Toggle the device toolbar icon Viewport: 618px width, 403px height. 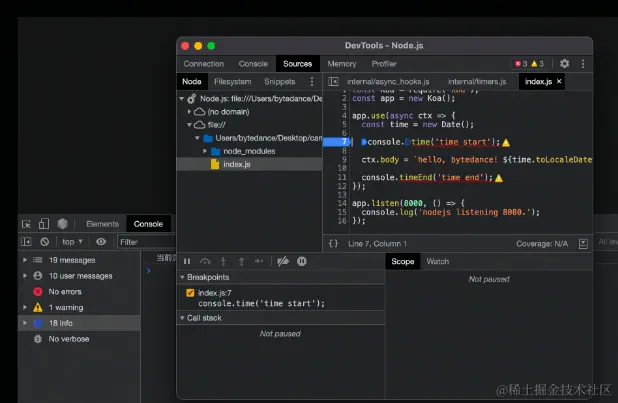click(44, 224)
